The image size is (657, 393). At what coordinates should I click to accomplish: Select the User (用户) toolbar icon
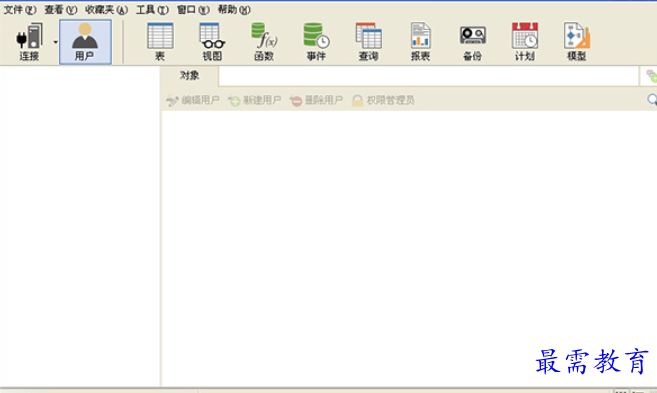[x=85, y=42]
